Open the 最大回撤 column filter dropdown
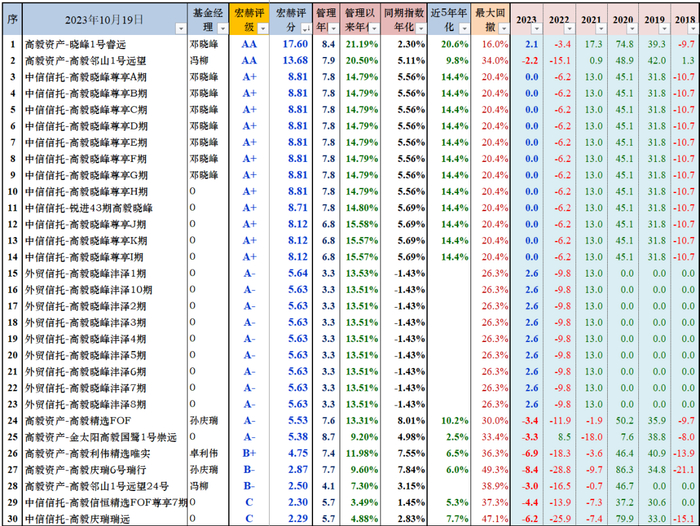The image size is (700, 526). tap(504, 29)
